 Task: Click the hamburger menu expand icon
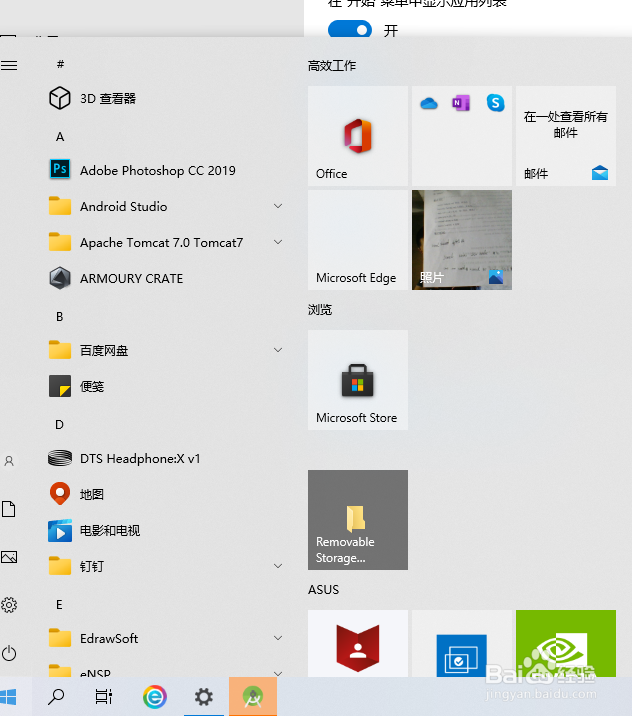tap(9, 66)
